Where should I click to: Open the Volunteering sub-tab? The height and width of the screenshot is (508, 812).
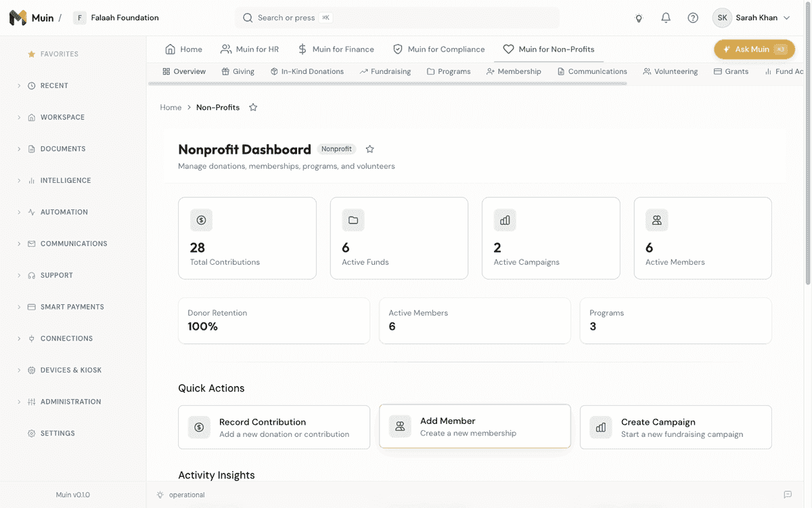(671, 71)
